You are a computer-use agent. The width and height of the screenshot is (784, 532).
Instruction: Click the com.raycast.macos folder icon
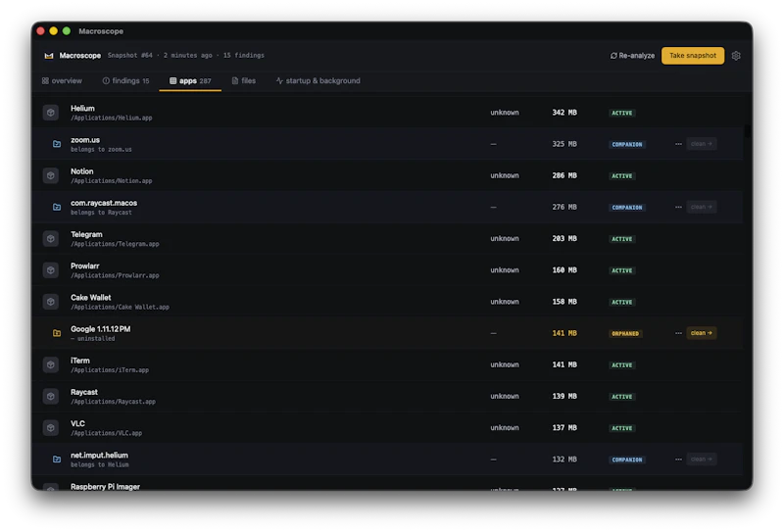tap(57, 207)
